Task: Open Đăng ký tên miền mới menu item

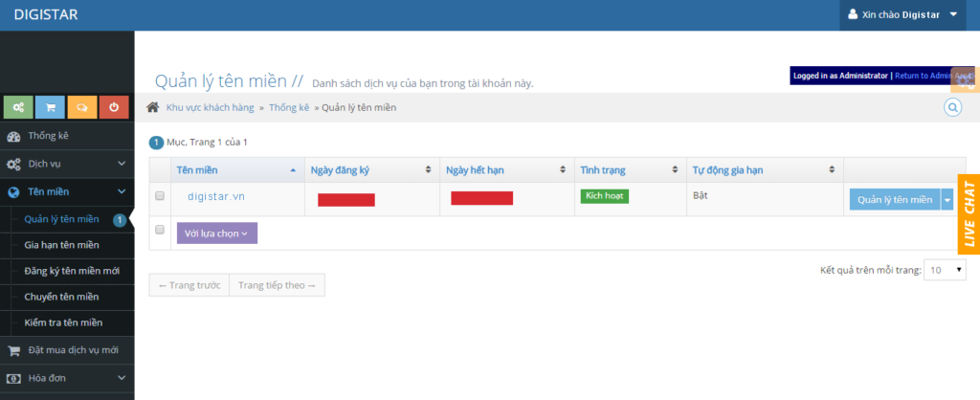Action: 72,271
